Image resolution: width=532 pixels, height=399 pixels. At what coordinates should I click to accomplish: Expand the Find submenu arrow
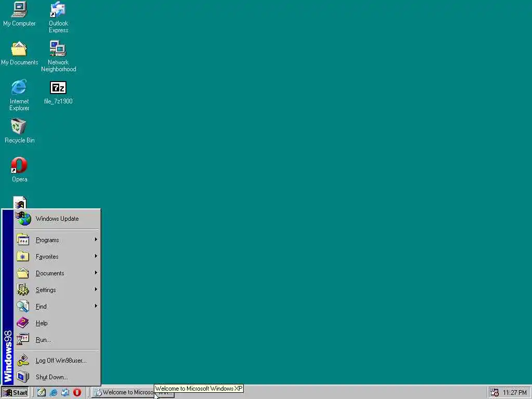pos(96,306)
